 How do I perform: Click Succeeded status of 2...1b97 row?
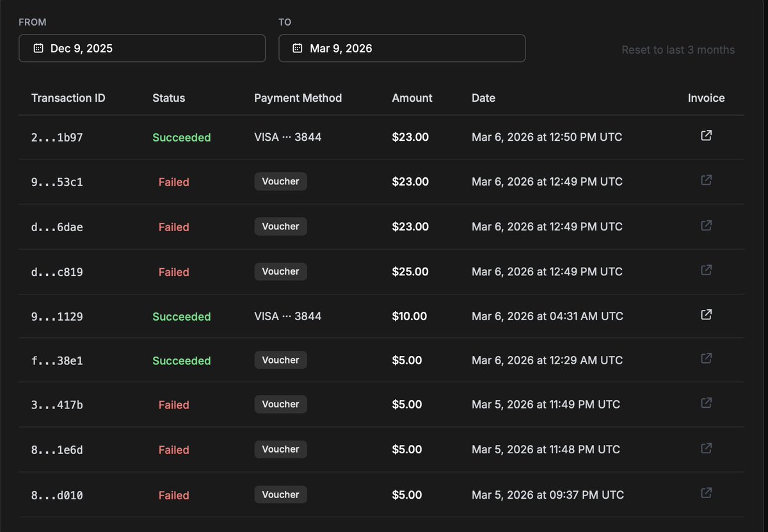[182, 138]
